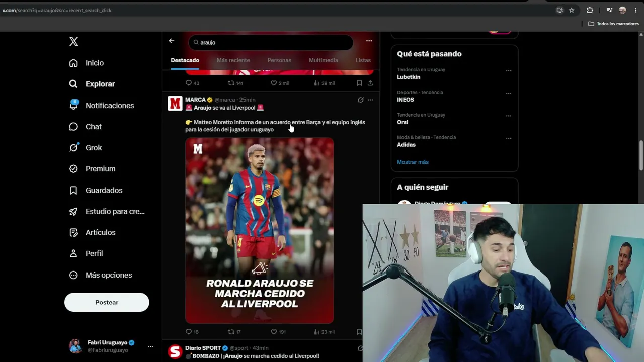Like the tweet with 2 mil likes
644x362 pixels.
pos(280,83)
